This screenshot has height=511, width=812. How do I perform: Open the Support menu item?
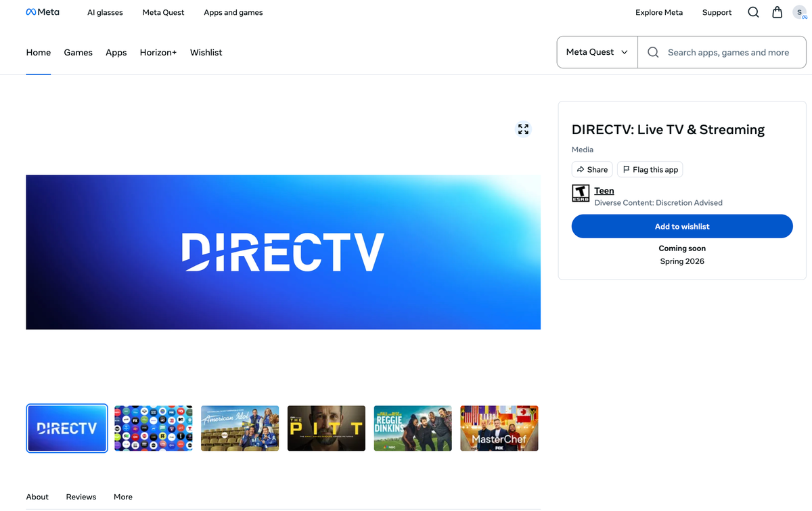[x=717, y=12]
